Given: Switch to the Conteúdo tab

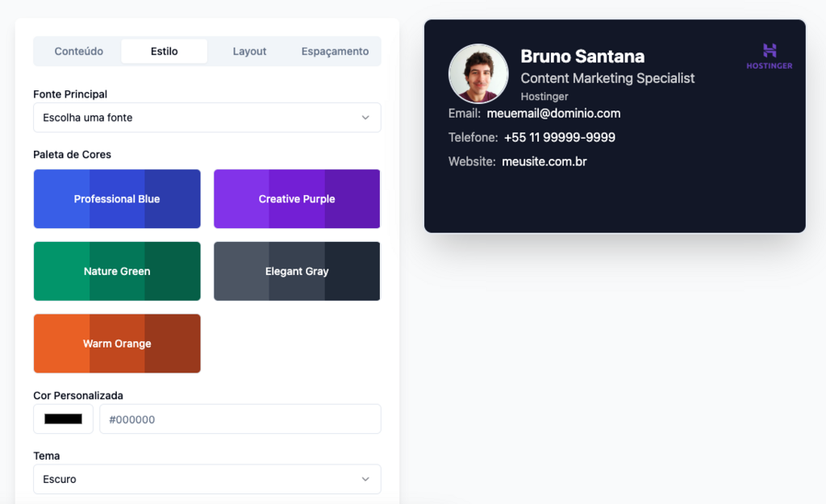Looking at the screenshot, I should point(78,51).
